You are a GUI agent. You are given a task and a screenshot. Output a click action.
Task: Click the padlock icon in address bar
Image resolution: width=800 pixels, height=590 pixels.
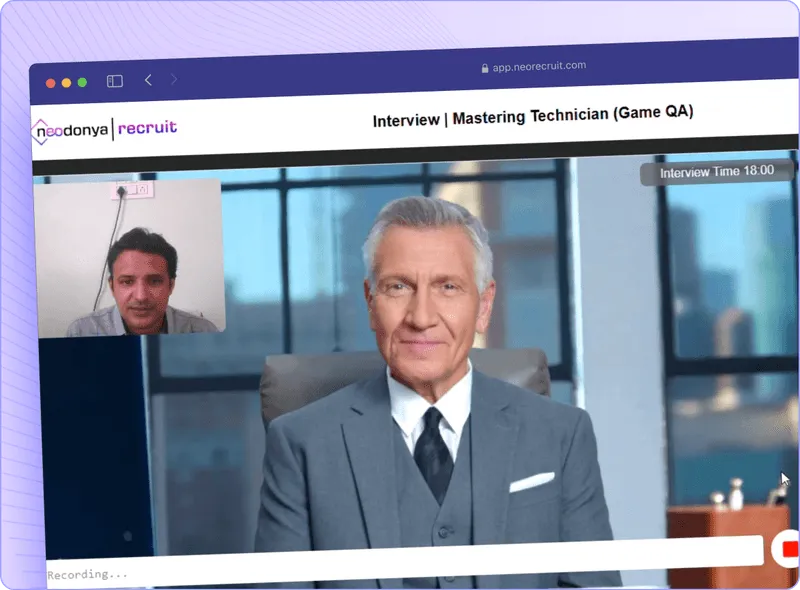(485, 68)
